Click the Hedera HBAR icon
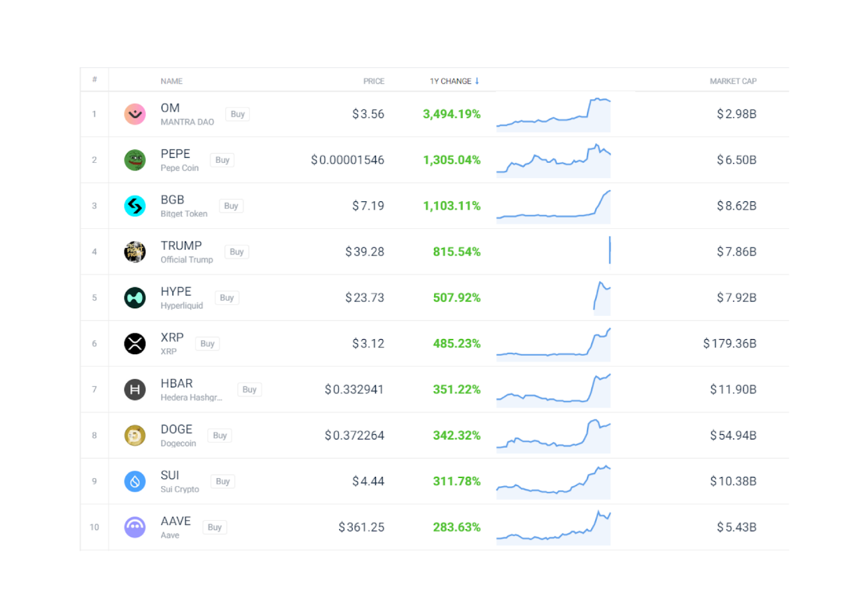 [135, 389]
